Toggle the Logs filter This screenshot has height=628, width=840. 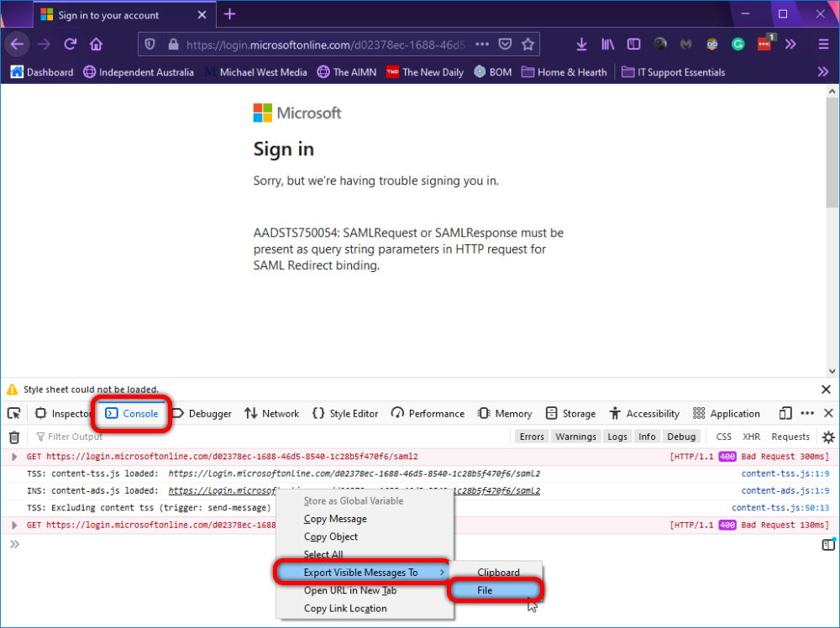[617, 437]
